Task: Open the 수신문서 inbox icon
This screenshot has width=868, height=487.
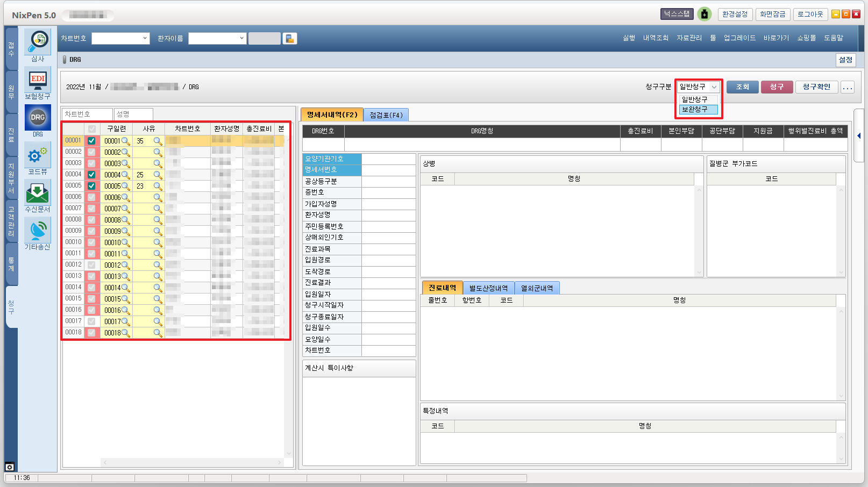Action: point(38,193)
